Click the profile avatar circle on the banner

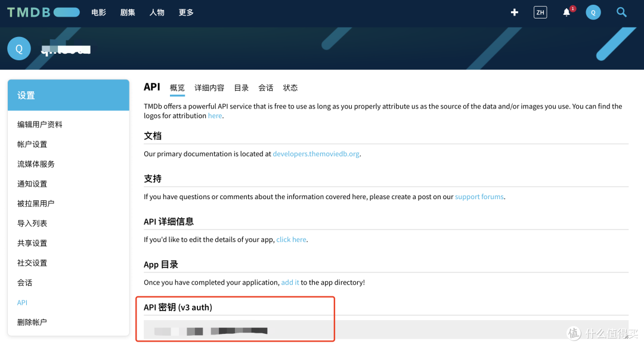coord(18,48)
